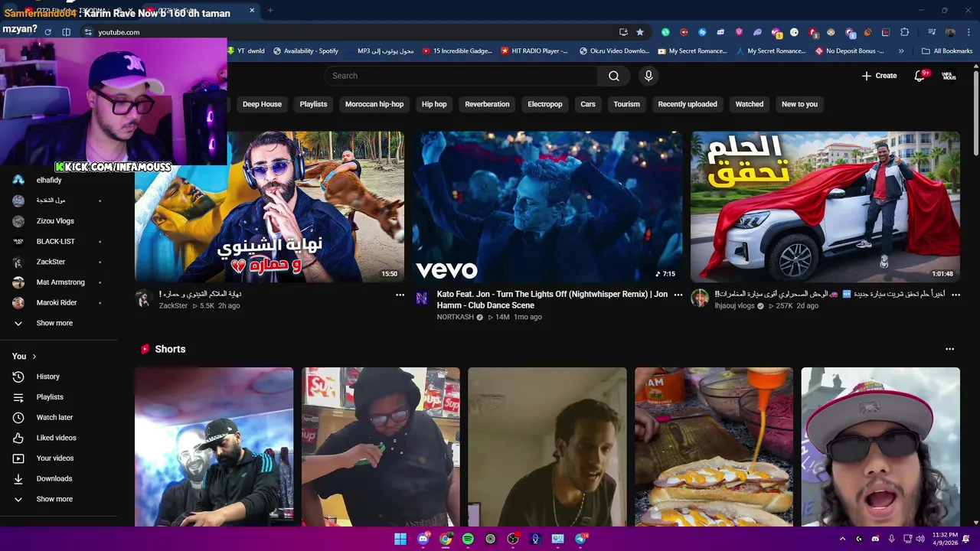This screenshot has width=980, height=551.
Task: Go to NORTKASH channel name link
Action: pos(456,317)
